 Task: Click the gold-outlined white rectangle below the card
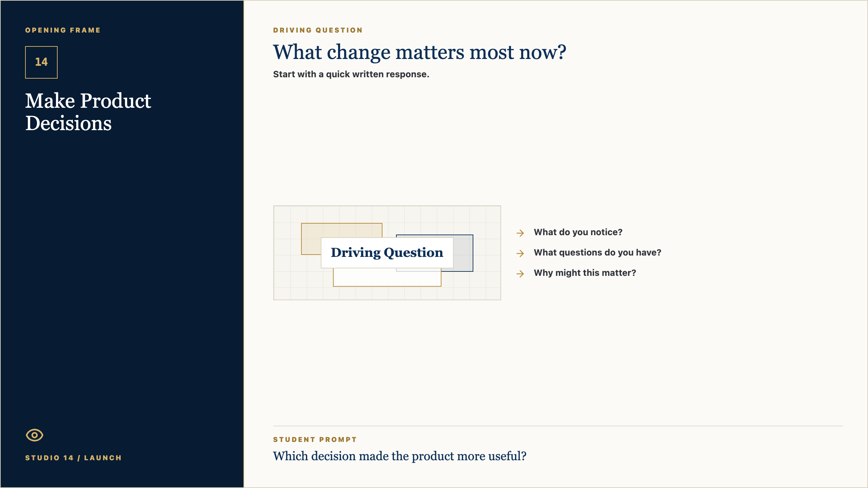coord(387,278)
